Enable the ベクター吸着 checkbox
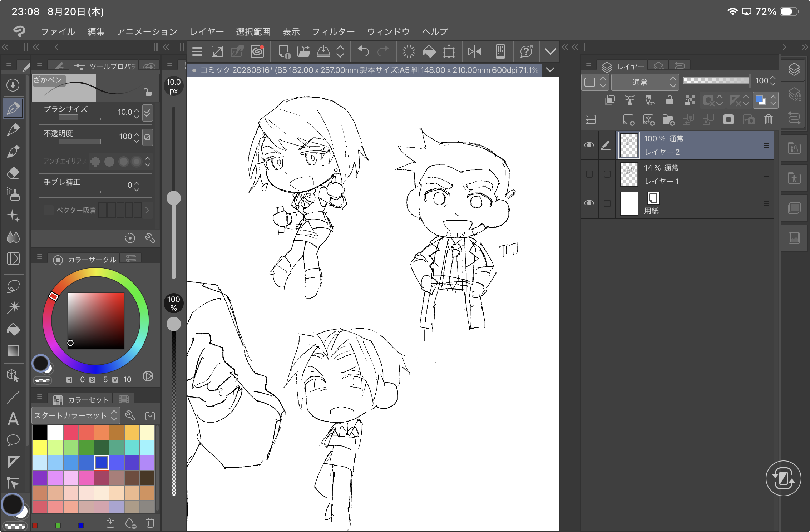The image size is (810, 532). coord(48,210)
